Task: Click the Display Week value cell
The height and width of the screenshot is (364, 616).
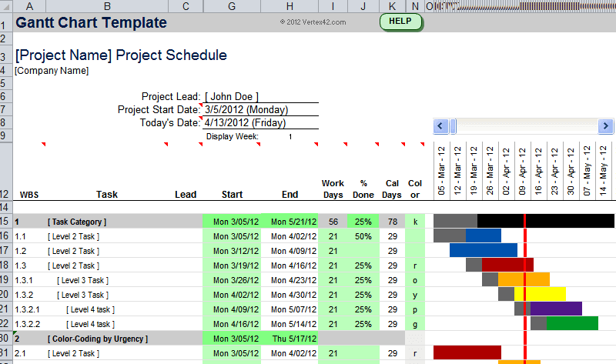Action: pos(290,136)
